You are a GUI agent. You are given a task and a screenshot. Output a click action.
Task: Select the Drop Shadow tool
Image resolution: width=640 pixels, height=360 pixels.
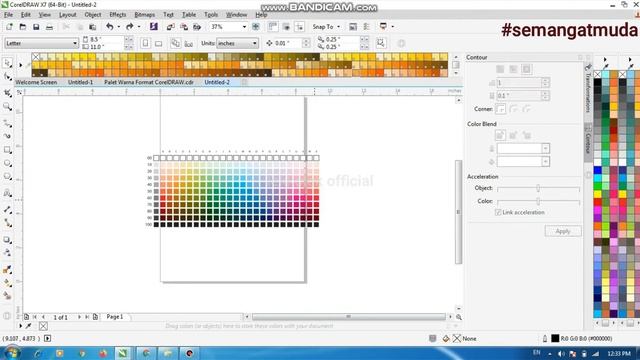pyautogui.click(x=7, y=240)
